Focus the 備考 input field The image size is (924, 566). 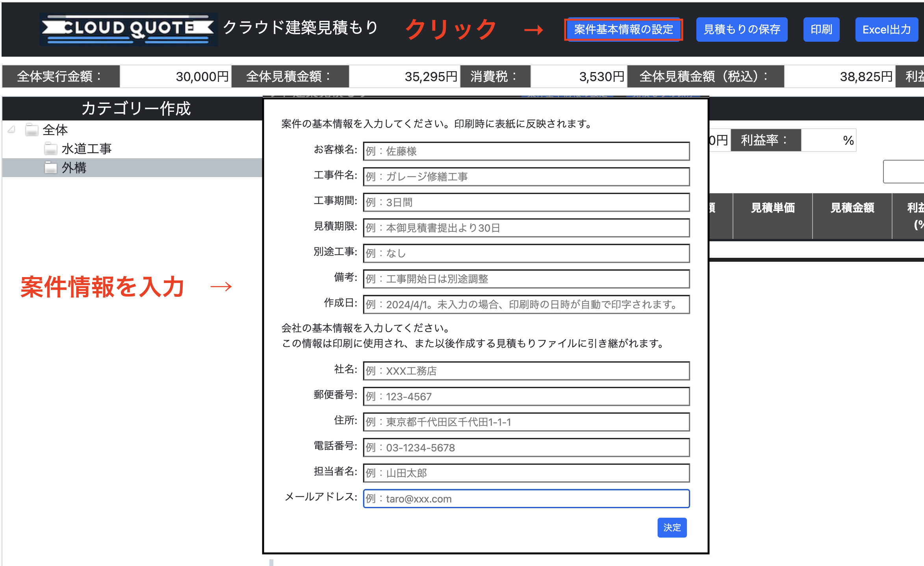526,279
